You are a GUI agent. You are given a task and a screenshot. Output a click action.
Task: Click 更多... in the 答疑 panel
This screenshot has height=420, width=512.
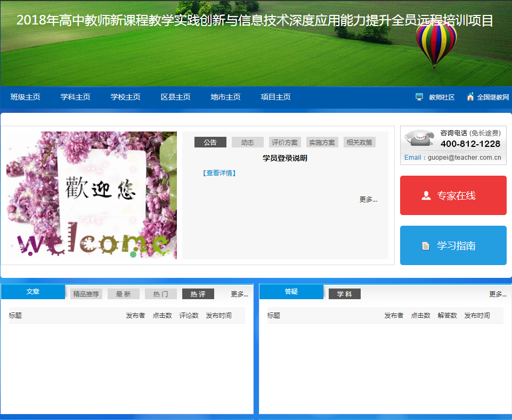[498, 294]
